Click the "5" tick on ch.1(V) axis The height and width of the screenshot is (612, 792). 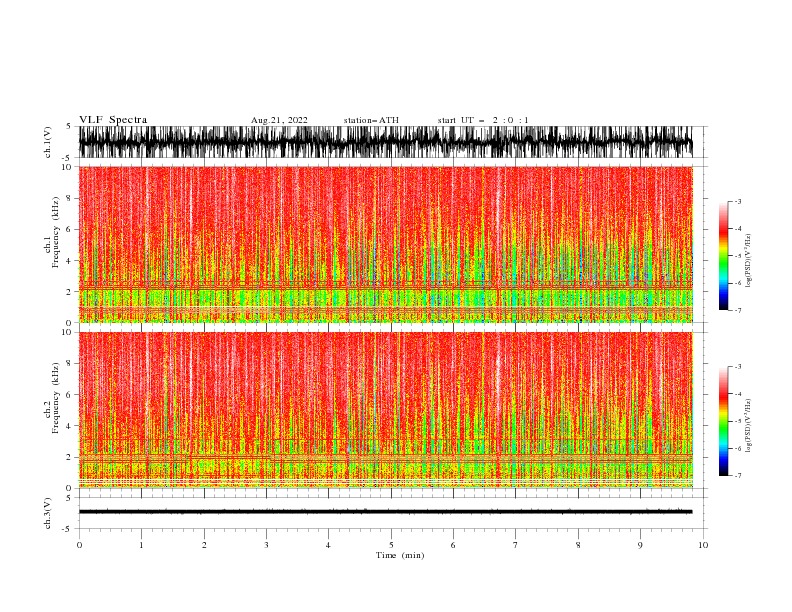69,126
